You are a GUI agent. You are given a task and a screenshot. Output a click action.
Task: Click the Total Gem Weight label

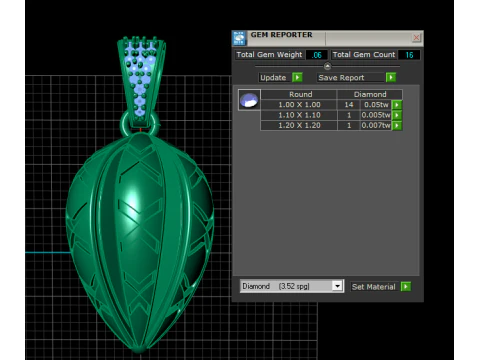click(x=269, y=55)
